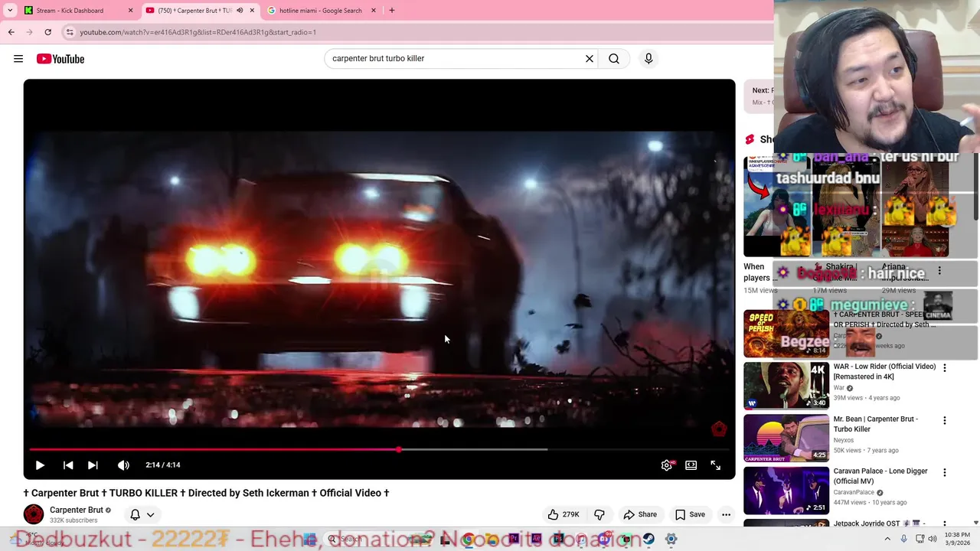The width and height of the screenshot is (980, 551).
Task: Jump to the previous video in the mix
Action: point(68,465)
